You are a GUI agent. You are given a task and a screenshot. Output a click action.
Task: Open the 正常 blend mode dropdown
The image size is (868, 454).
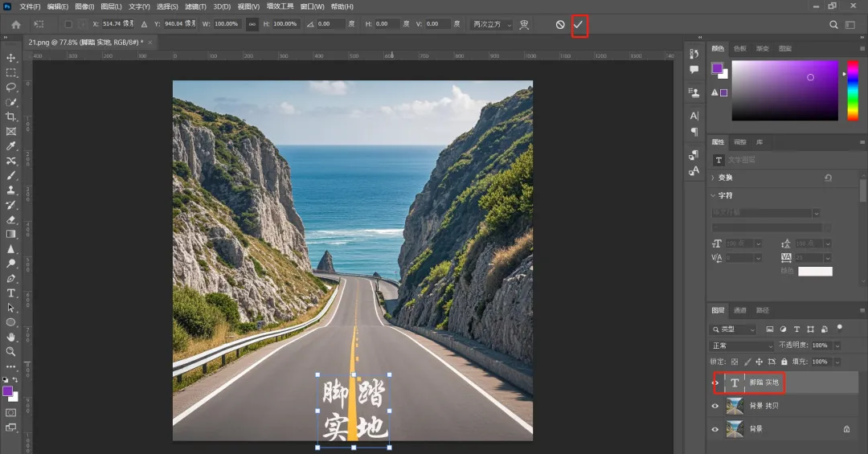pyautogui.click(x=741, y=346)
